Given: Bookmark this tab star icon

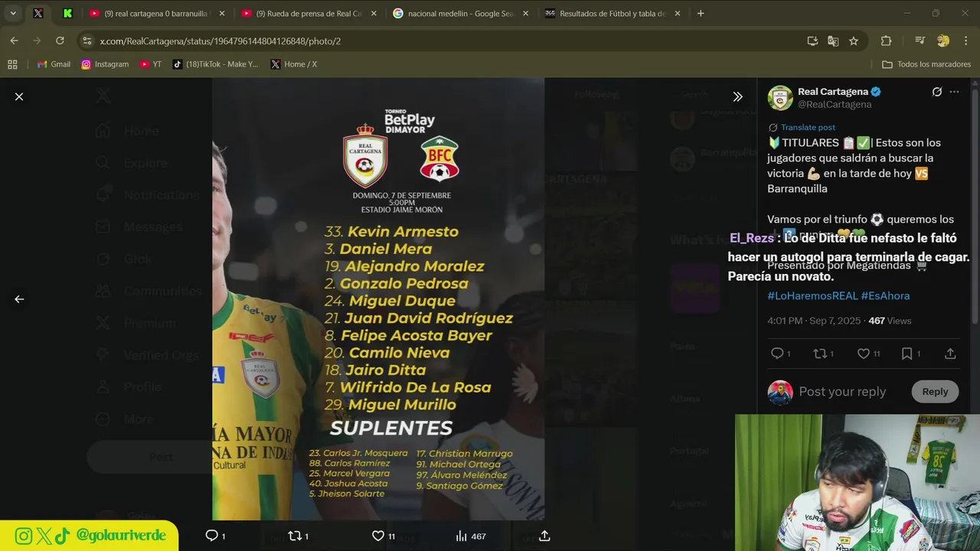Looking at the screenshot, I should click(x=854, y=41).
